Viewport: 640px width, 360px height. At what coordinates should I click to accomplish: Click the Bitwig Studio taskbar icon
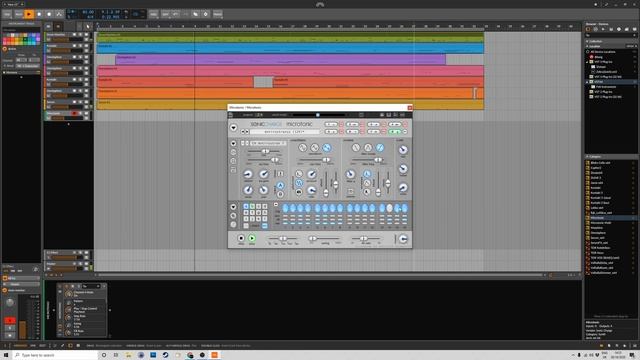click(214, 355)
